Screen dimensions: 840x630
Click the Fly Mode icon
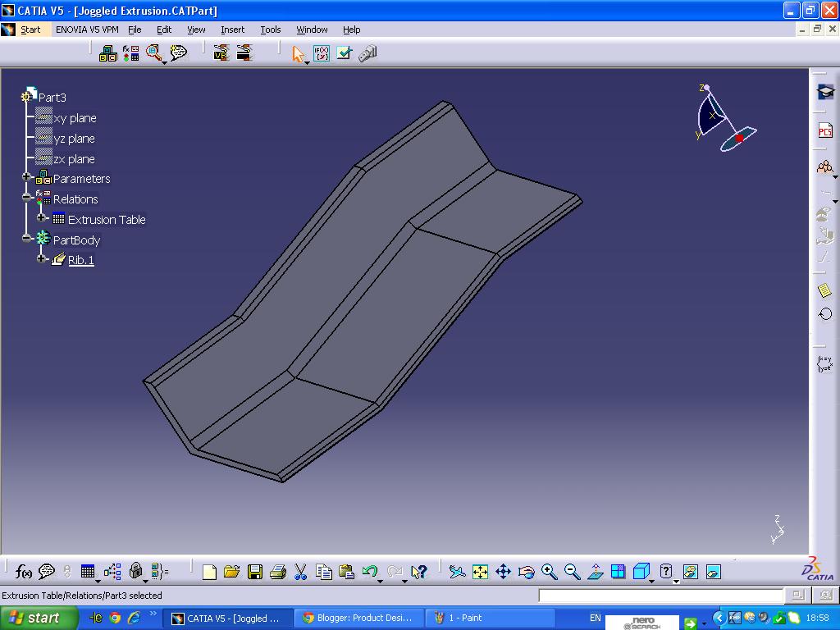(x=456, y=572)
